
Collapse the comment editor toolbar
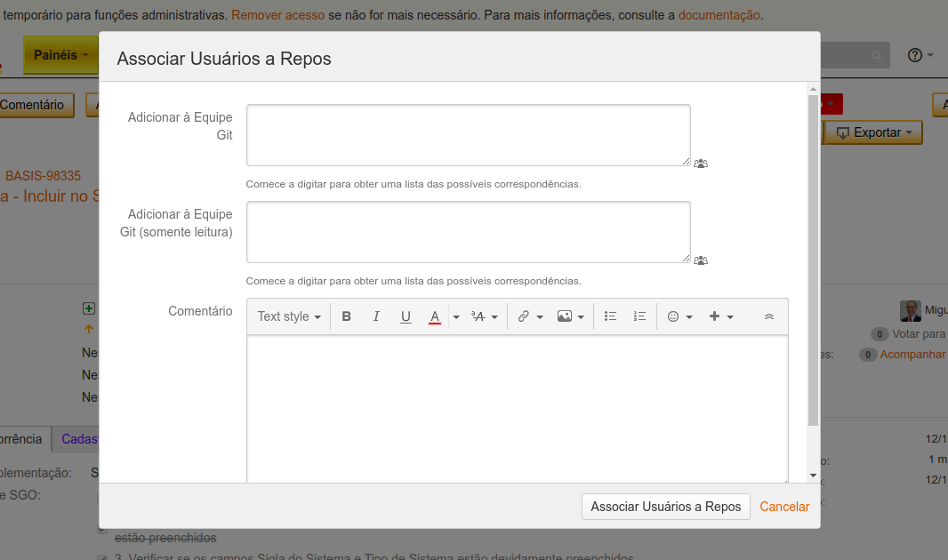coord(769,316)
